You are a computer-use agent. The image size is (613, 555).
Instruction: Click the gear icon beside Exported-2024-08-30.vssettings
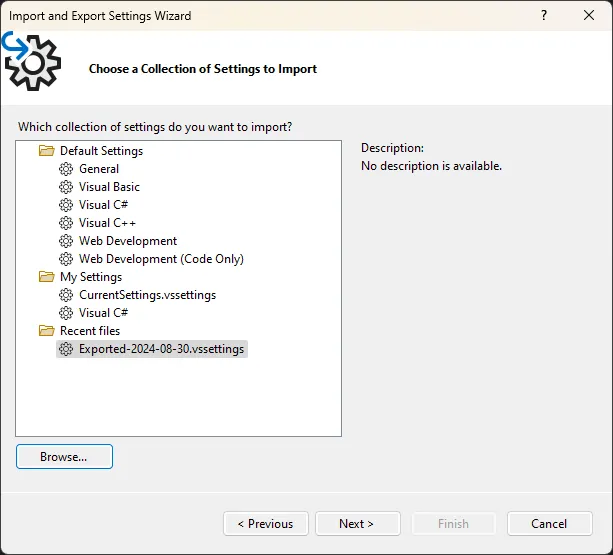click(x=66, y=349)
